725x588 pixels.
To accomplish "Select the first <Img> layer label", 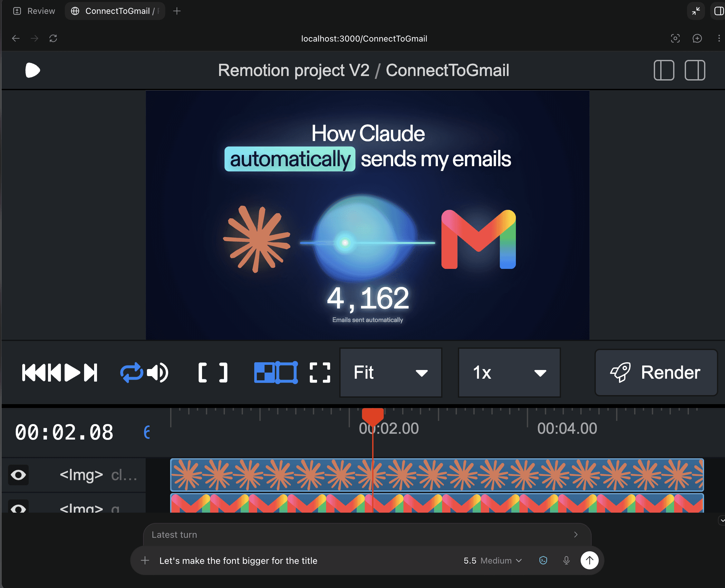I will (x=81, y=475).
